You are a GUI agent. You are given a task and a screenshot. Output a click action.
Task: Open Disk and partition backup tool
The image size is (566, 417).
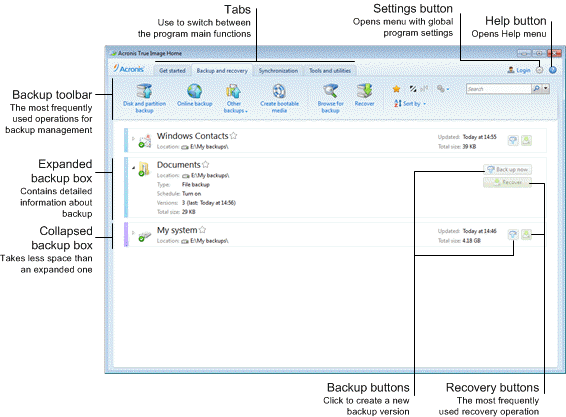(x=144, y=98)
